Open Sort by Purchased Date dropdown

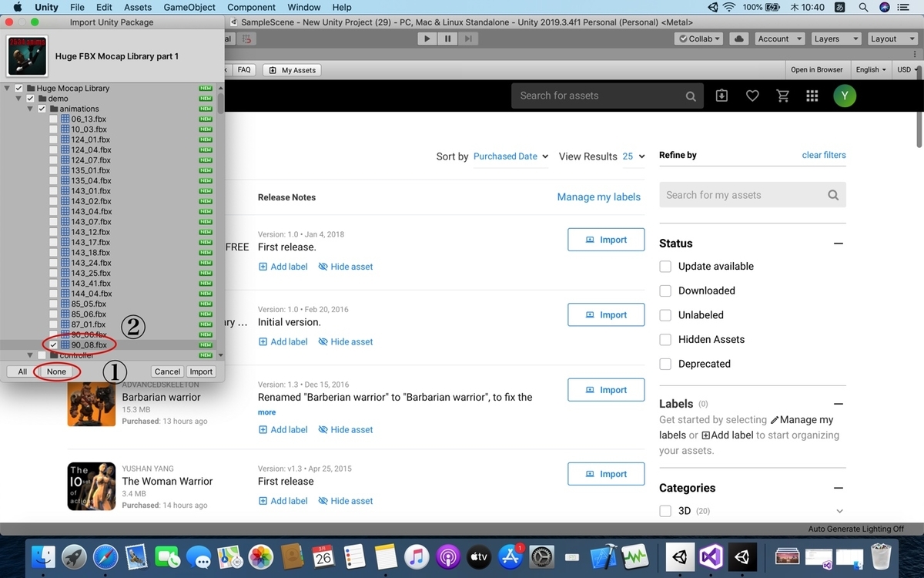click(511, 156)
